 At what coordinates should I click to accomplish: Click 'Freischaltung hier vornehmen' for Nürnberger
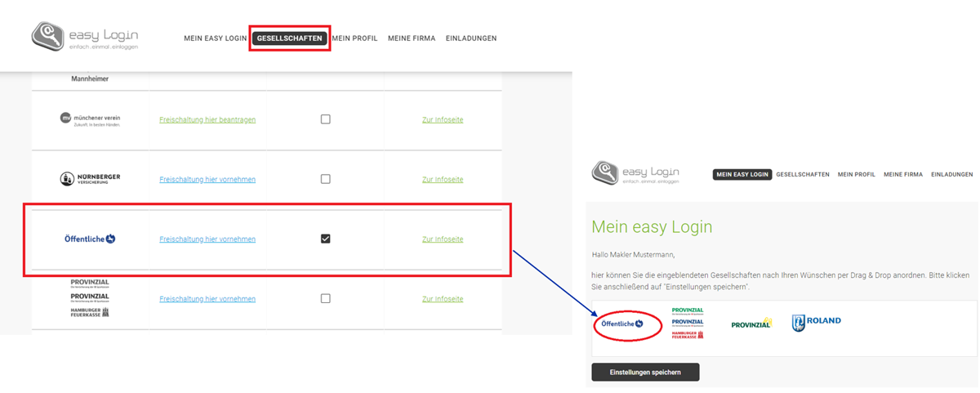point(207,180)
